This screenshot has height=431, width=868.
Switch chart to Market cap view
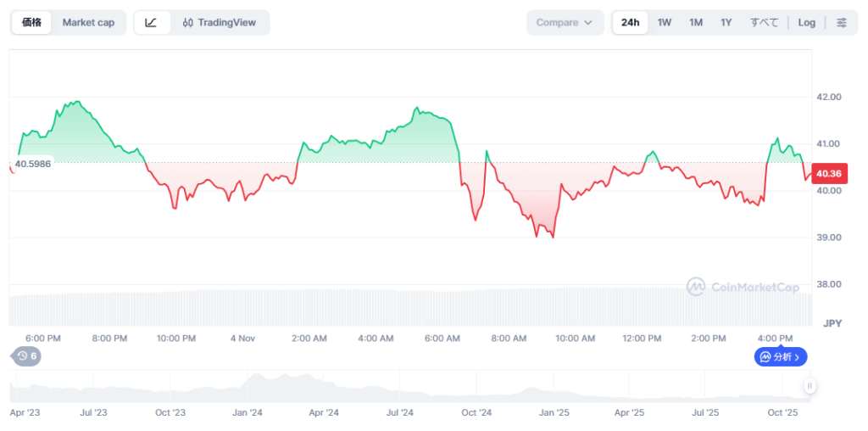(x=88, y=23)
